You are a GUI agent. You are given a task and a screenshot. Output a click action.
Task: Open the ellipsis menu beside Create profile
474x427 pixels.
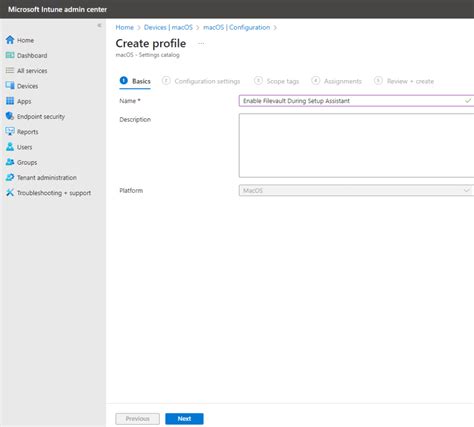pyautogui.click(x=201, y=43)
